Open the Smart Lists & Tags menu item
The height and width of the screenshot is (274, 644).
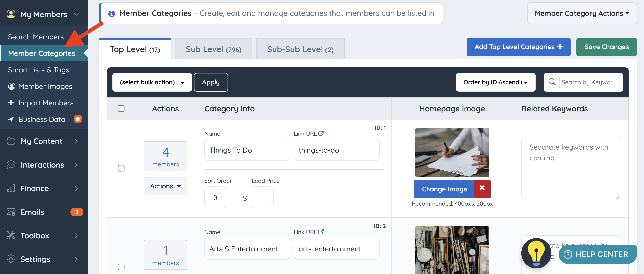[38, 70]
